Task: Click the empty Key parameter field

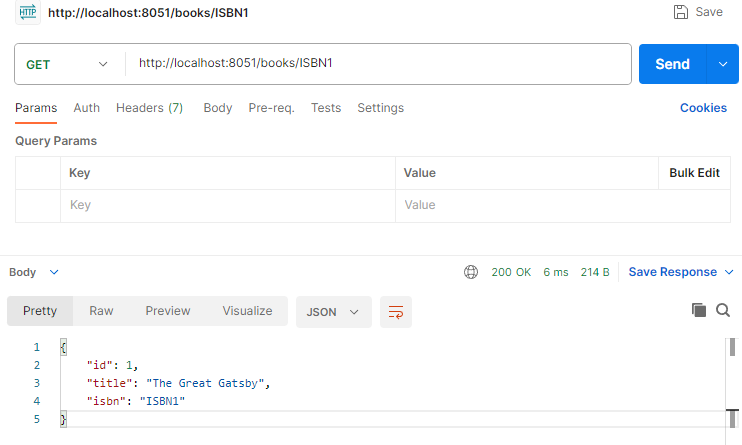Action: click(228, 205)
